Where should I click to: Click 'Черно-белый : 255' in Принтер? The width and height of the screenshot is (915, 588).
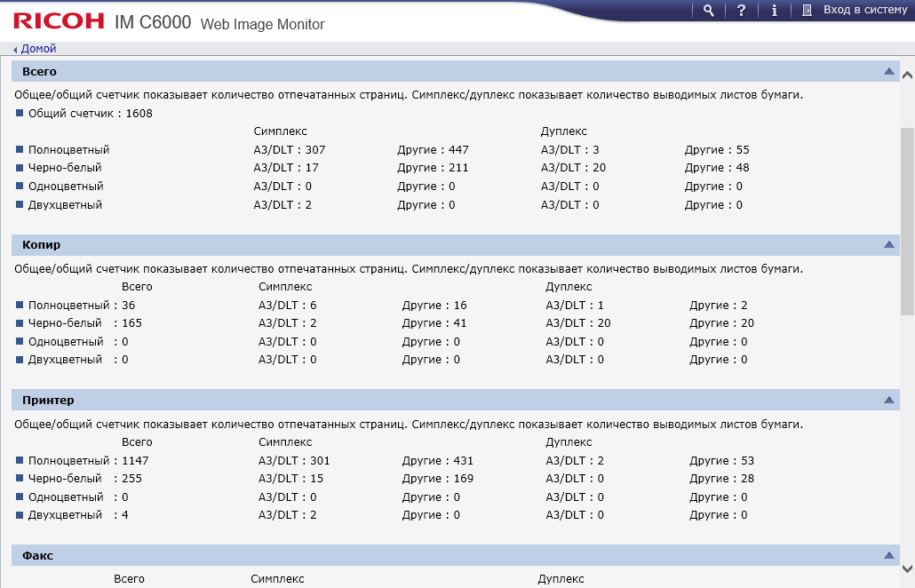85,479
